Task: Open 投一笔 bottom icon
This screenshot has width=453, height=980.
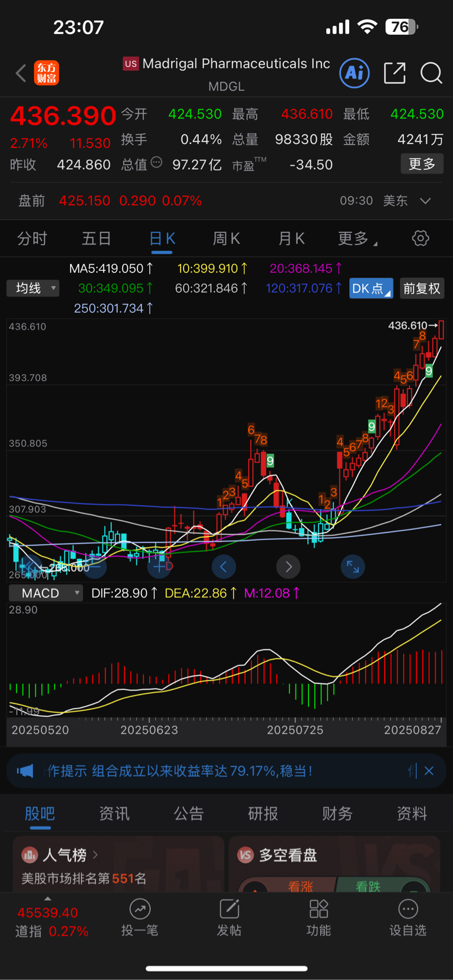Action: tap(140, 918)
